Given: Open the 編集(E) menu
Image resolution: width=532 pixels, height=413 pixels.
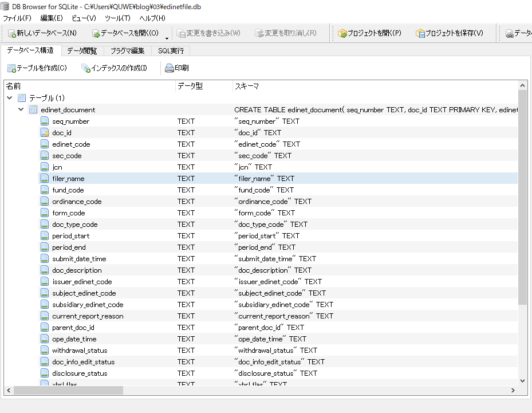Looking at the screenshot, I should click(x=52, y=18).
